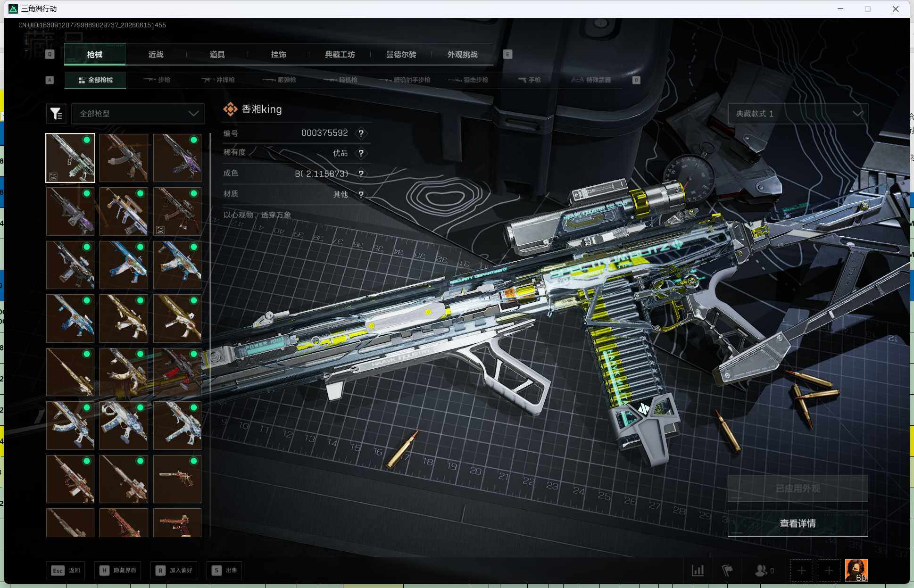Screen dimensions: 914x588
Task: Open the player avatar level 60
Action: pos(856,571)
